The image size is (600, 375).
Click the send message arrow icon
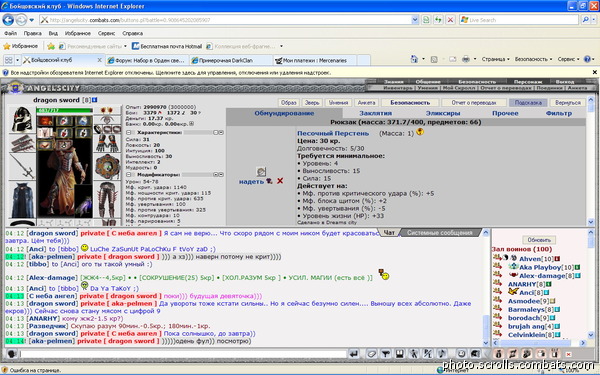354,354
